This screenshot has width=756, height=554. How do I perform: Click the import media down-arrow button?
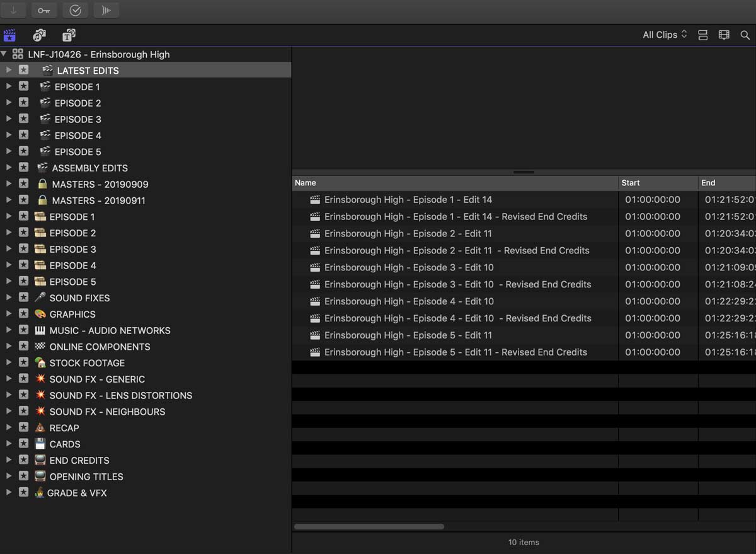(x=13, y=10)
